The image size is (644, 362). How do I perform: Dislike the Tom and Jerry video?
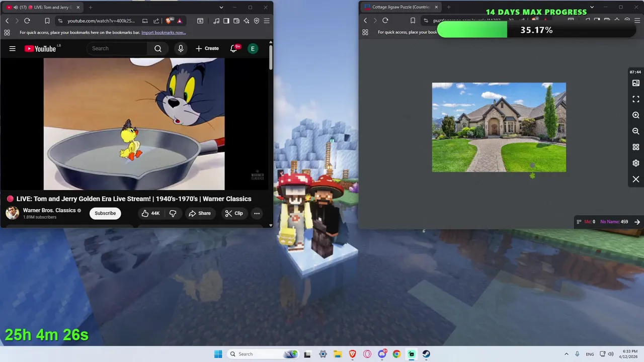173,213
